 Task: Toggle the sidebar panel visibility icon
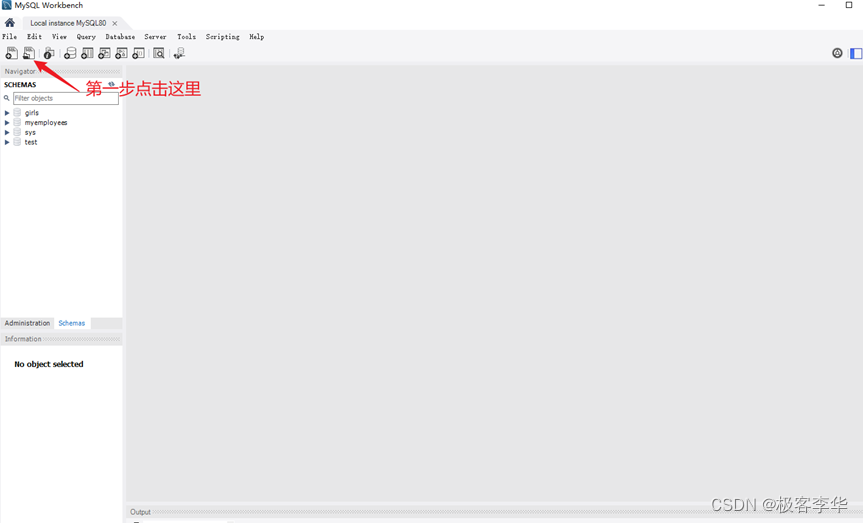(856, 53)
